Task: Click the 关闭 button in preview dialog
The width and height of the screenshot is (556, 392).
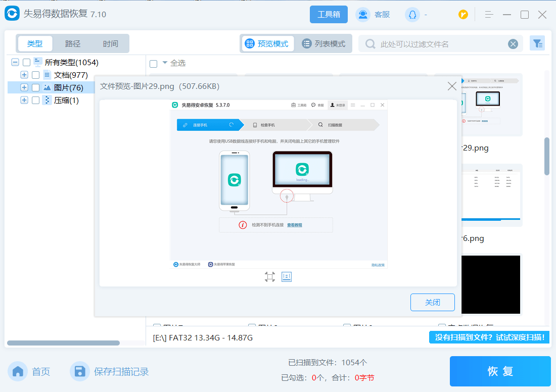Action: (x=433, y=302)
